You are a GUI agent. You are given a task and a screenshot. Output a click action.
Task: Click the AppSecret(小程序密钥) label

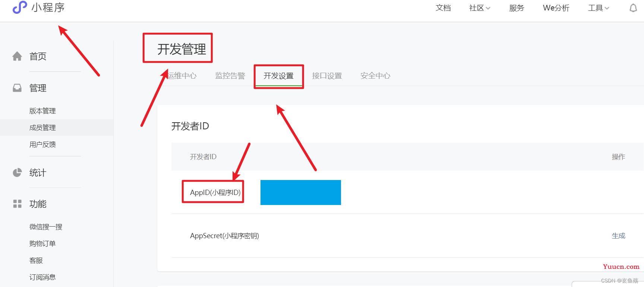(224, 236)
